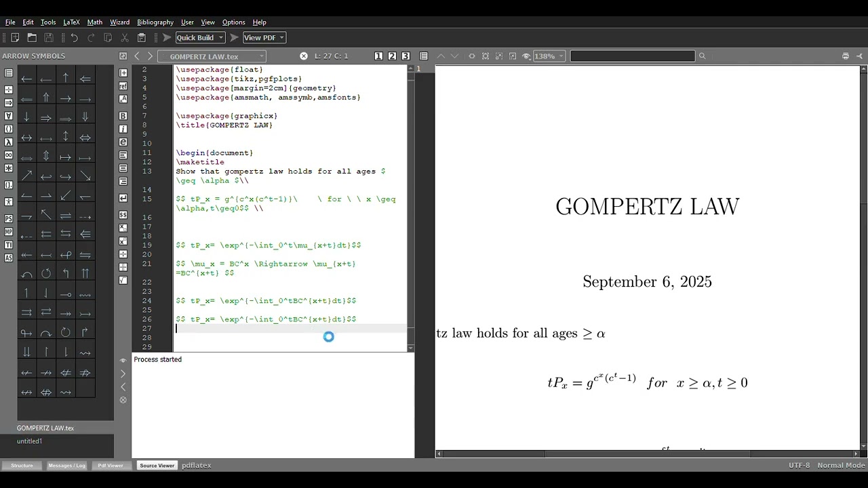Toggle the Messages / Log panel

[66, 466]
